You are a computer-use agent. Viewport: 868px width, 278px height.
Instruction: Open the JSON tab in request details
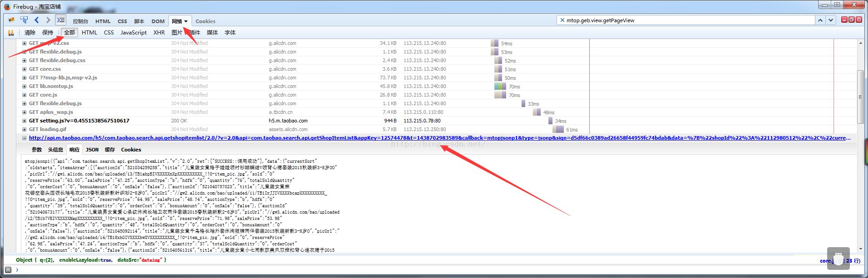tap(92, 150)
